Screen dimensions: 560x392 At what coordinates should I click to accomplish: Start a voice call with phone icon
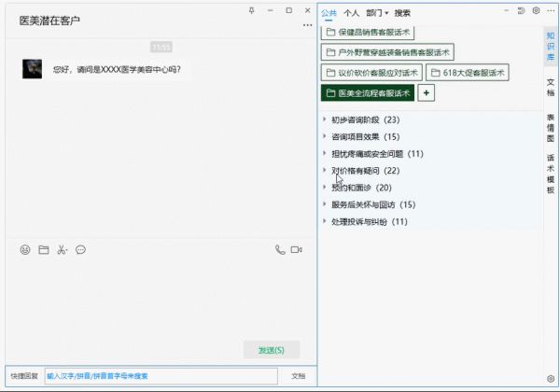(280, 249)
